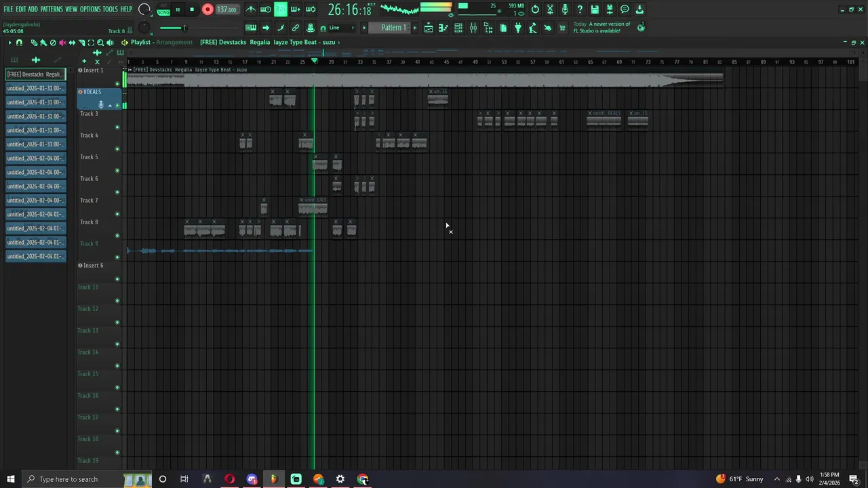This screenshot has height=488, width=868.
Task: Click the main volume knob
Action: 144,9
